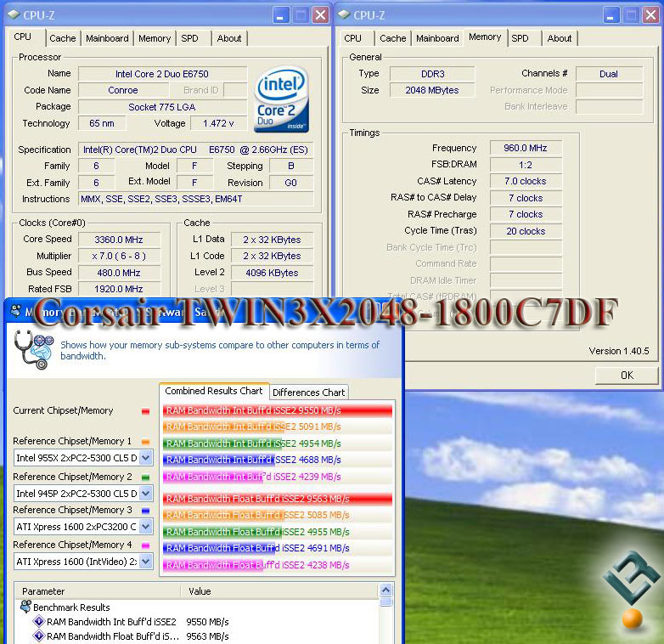Viewport: 664px width, 644px height.
Task: Click scroll up arrow in results list
Action: click(x=385, y=590)
